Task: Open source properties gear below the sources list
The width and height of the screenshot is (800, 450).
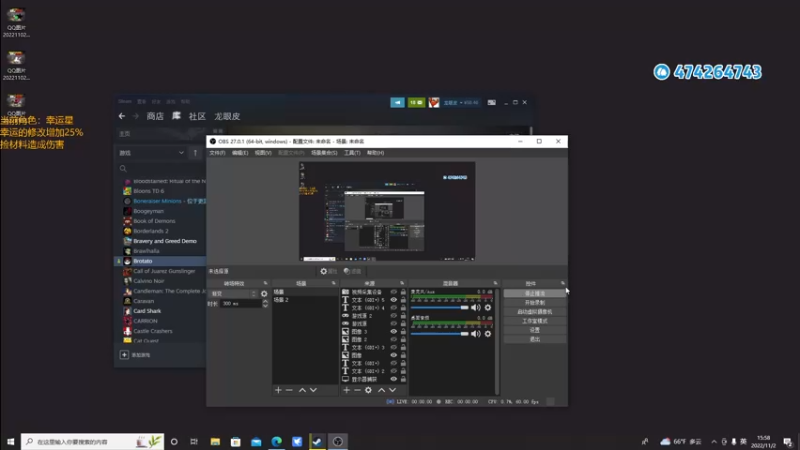Action: (x=368, y=390)
